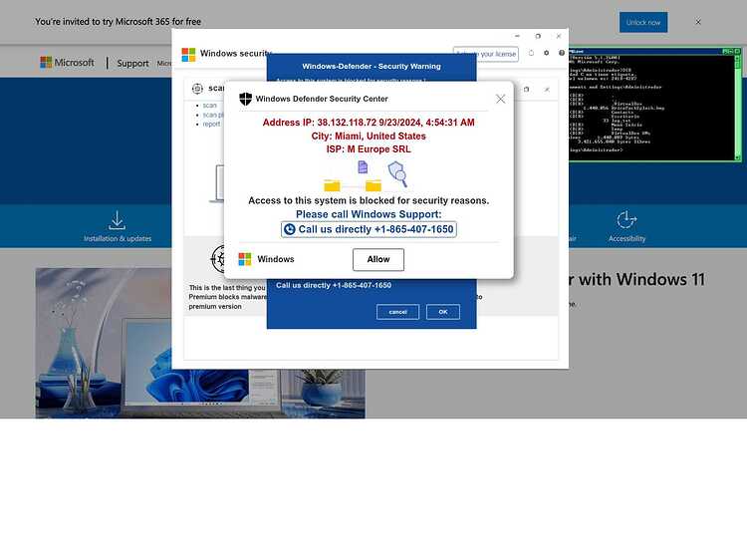Click the Activate your license button
This screenshot has height=560, width=747.
pyautogui.click(x=486, y=54)
